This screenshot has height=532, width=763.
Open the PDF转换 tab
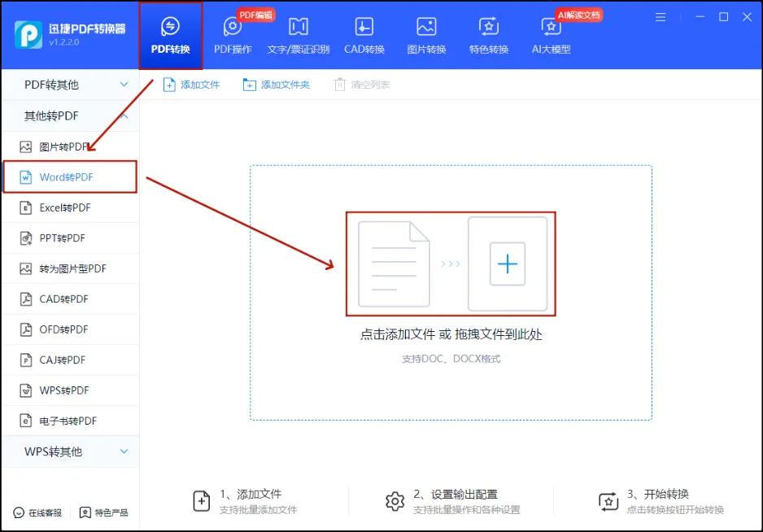point(170,36)
